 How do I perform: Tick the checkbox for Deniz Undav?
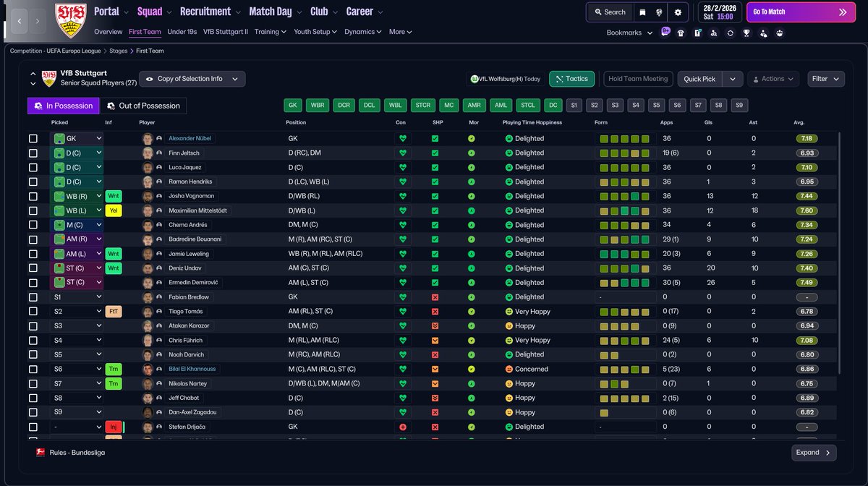coord(33,268)
